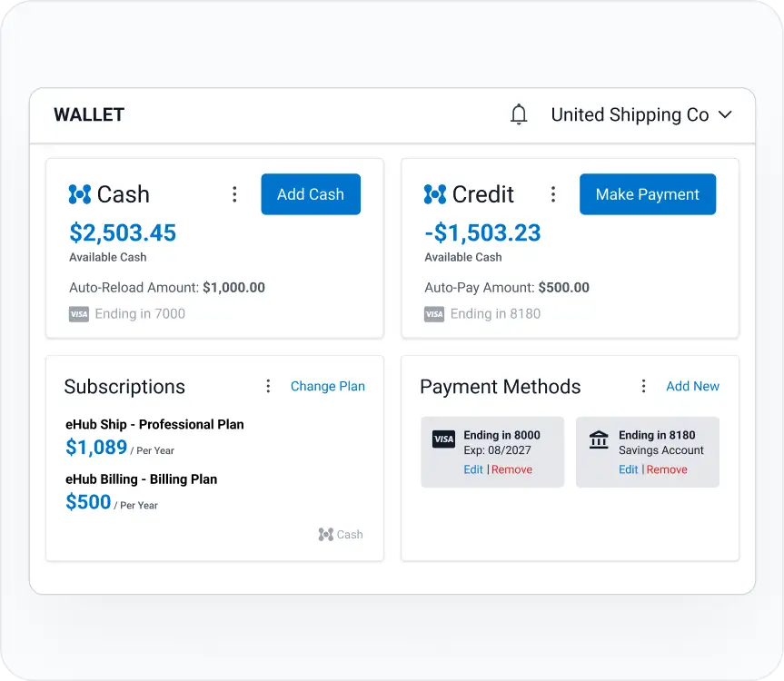Click the eHub logo beside Credit
784x681 pixels.
[435, 194]
